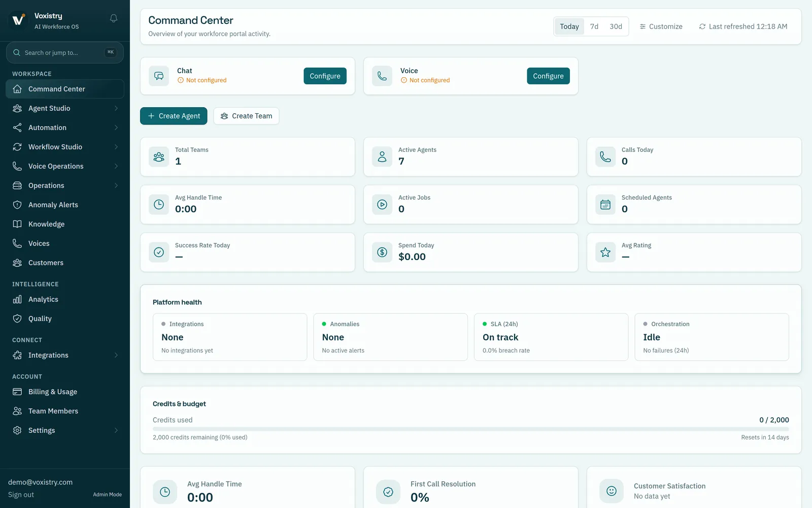This screenshot has height=508, width=812.
Task: Click the Voice phone icon in card
Action: pos(382,76)
